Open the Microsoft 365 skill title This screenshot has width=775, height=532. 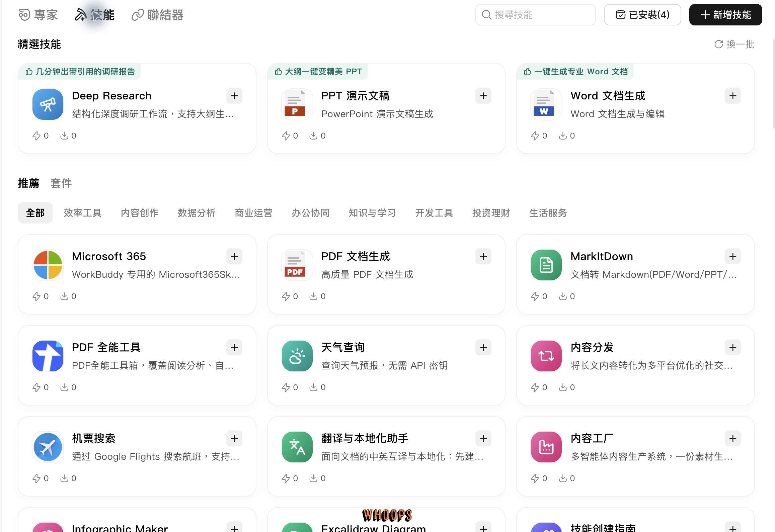109,257
